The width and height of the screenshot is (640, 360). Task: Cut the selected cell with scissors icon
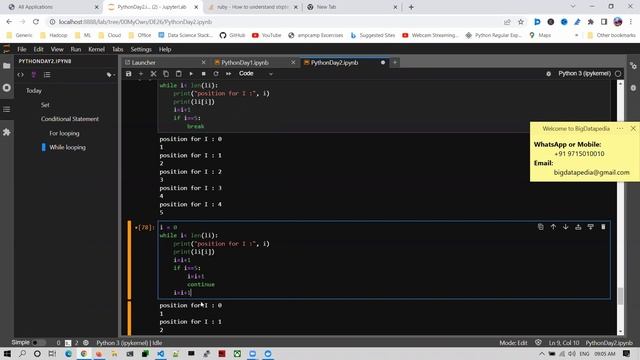tap(153, 74)
